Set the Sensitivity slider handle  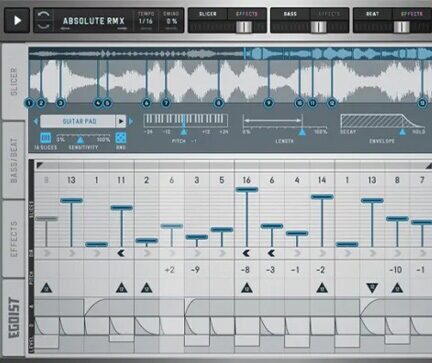click(x=80, y=139)
